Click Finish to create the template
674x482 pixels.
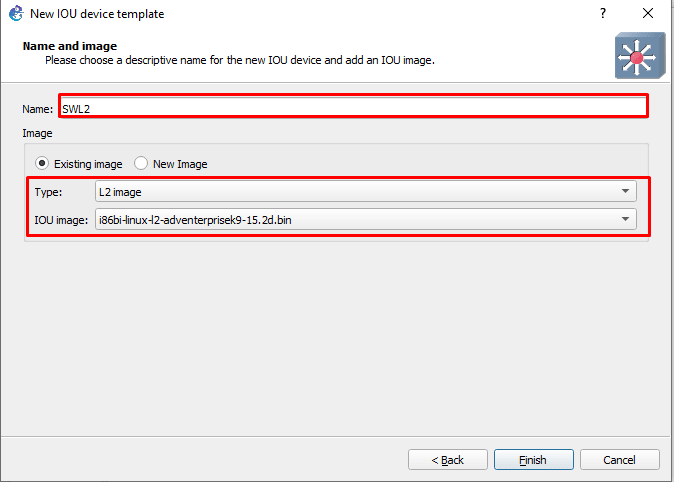(x=533, y=460)
